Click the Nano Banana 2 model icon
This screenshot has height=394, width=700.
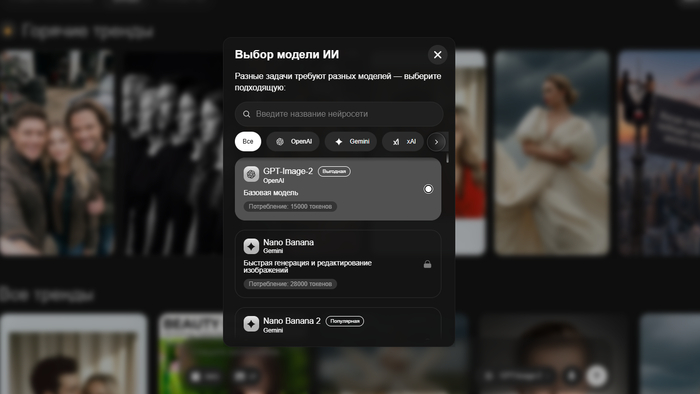[251, 323]
